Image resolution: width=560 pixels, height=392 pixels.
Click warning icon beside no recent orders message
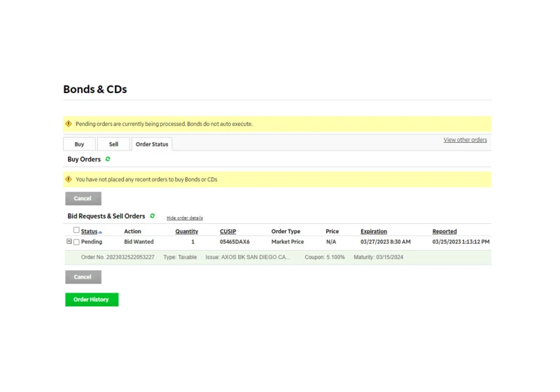[69, 179]
